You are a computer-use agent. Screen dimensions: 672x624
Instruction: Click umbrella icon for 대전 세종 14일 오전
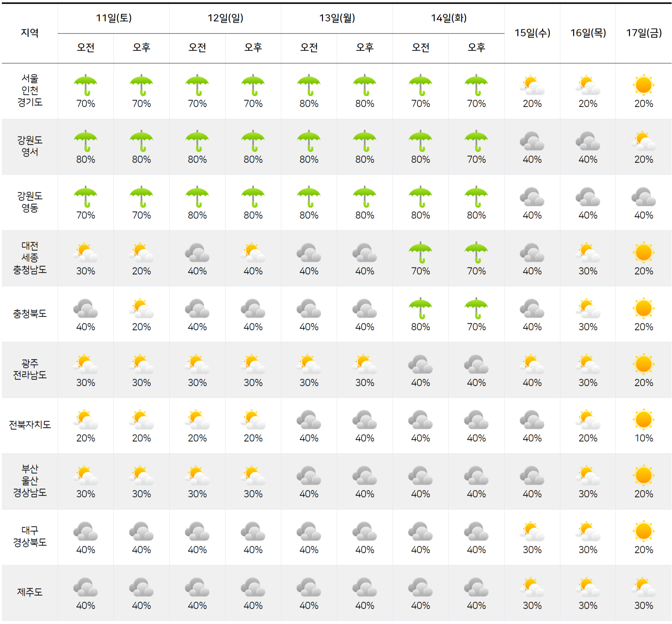click(420, 253)
